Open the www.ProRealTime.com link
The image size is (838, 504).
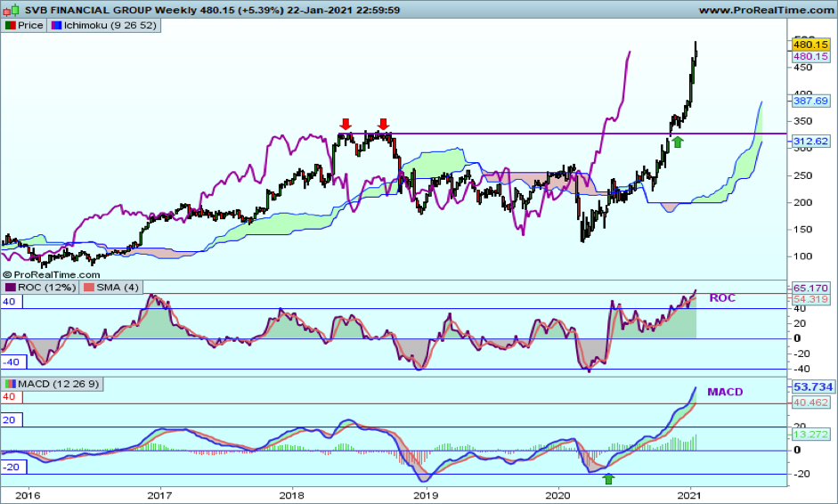point(766,10)
